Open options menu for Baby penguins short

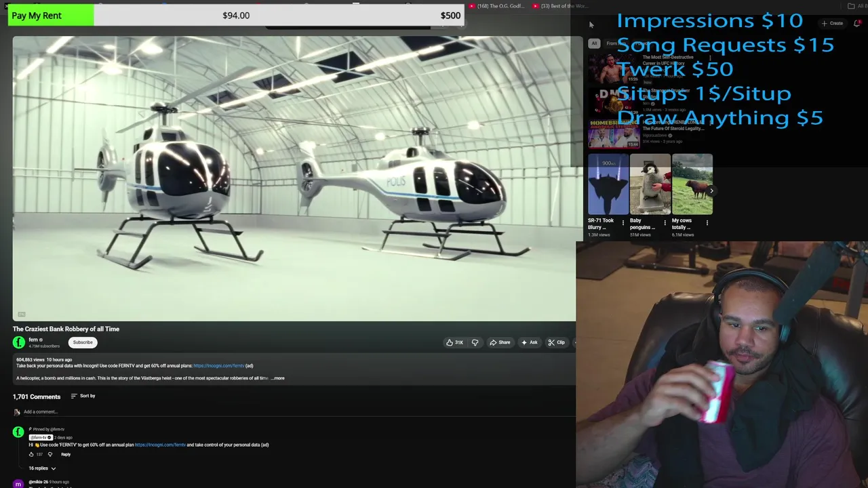[665, 222]
